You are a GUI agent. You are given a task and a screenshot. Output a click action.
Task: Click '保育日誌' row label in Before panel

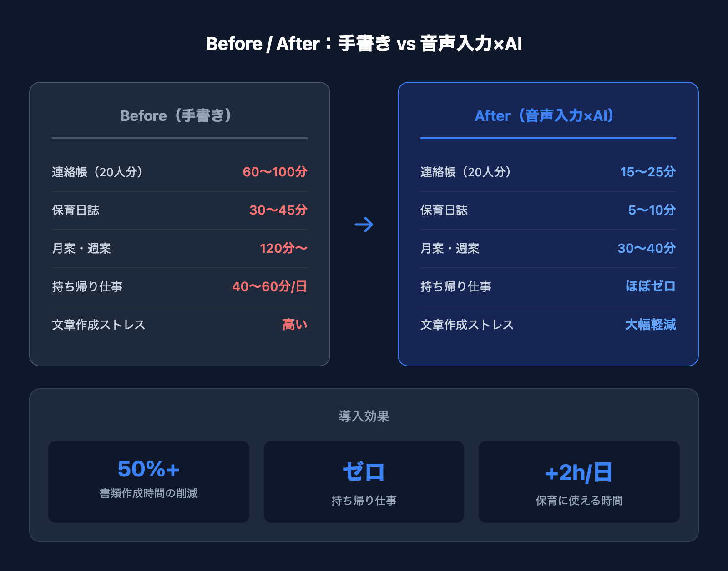click(76, 210)
